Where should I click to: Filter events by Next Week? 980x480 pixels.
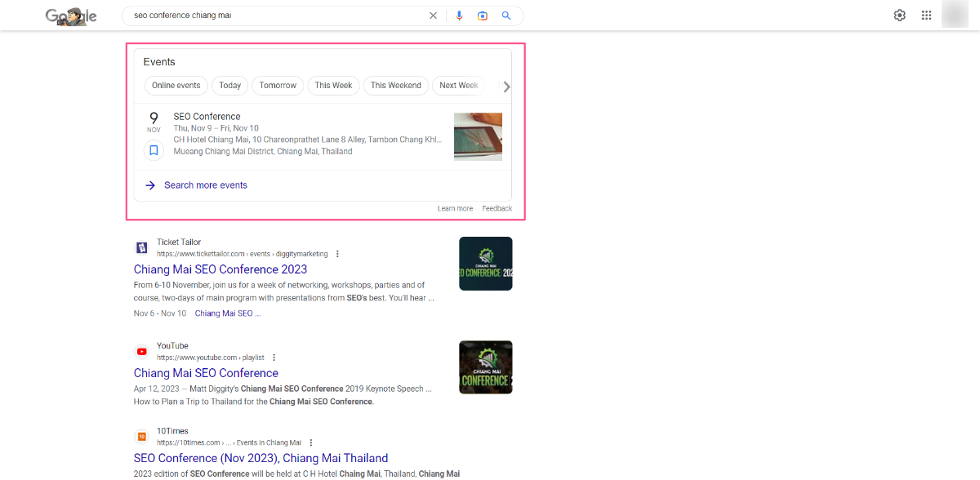click(x=458, y=86)
